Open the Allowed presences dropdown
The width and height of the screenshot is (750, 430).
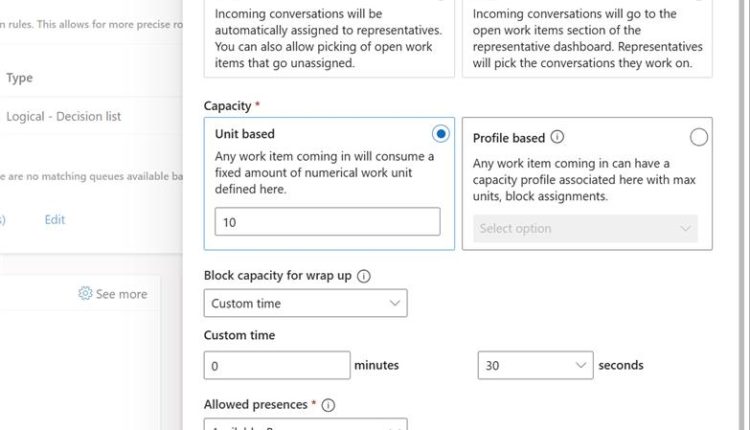pos(305,424)
